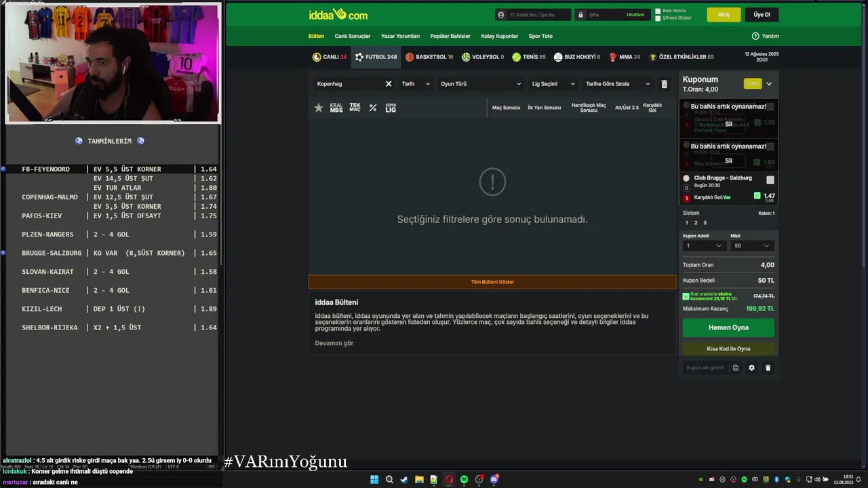Click the Kupon adı giriniz field
The height and width of the screenshot is (488, 868).
(x=705, y=367)
